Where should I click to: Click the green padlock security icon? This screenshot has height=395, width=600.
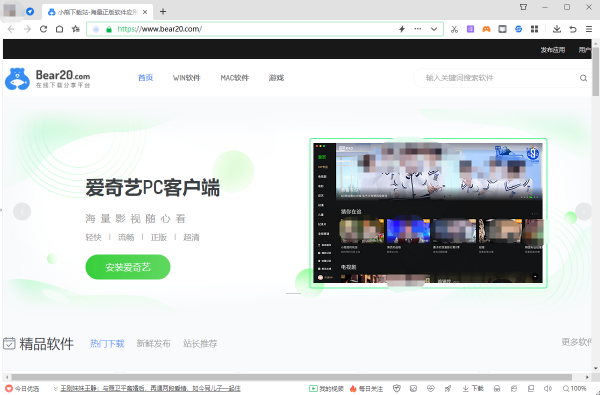[x=109, y=29]
